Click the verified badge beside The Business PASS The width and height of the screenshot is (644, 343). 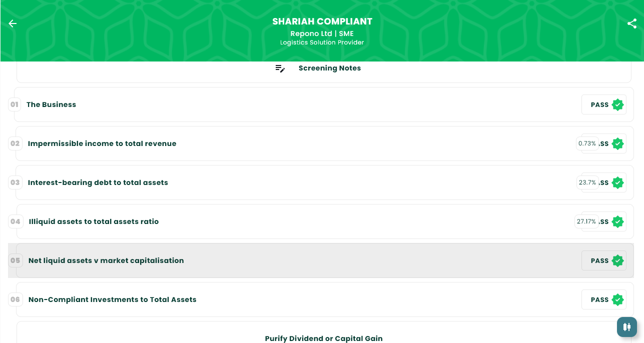tap(617, 104)
